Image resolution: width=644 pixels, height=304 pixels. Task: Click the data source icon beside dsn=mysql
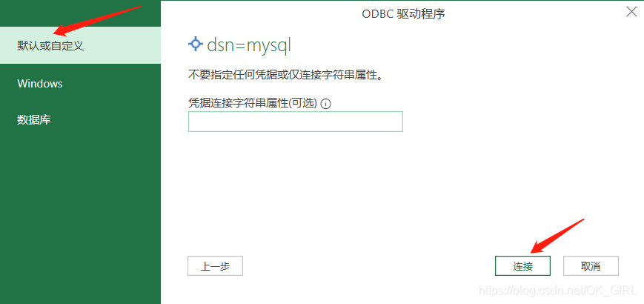tap(195, 44)
